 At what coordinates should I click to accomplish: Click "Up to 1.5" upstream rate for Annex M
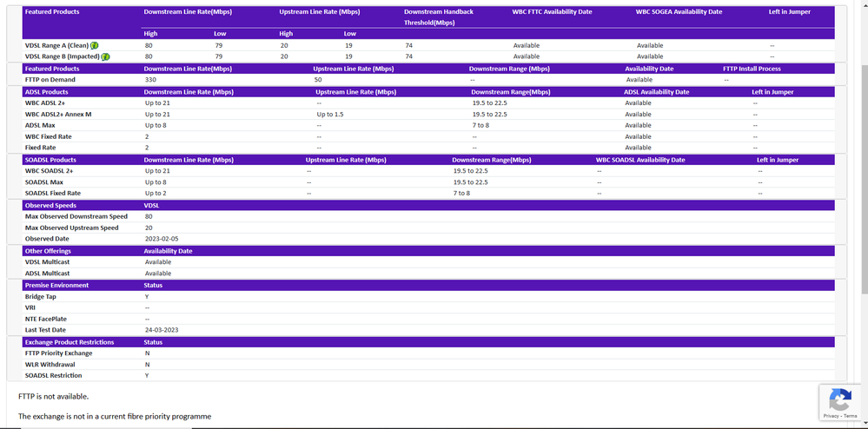point(329,114)
